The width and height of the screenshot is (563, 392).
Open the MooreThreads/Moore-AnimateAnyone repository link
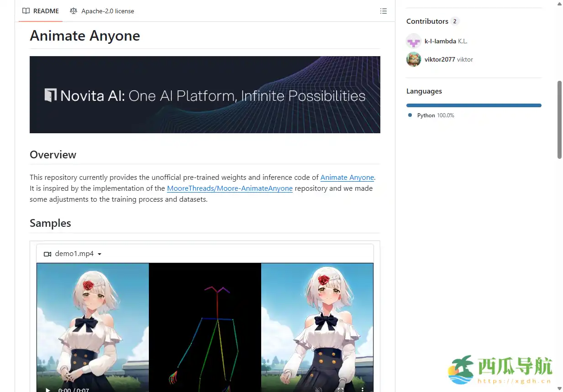(230, 188)
